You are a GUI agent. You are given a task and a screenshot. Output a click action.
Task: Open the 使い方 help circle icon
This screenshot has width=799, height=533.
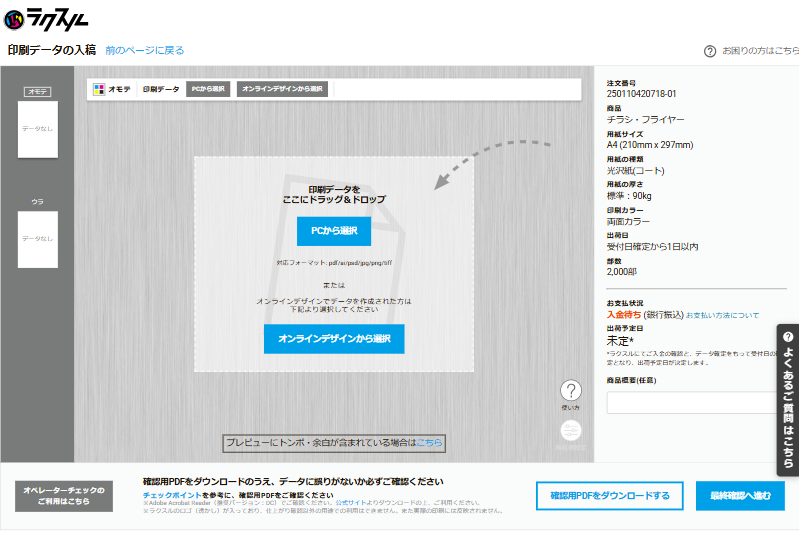pyautogui.click(x=571, y=391)
